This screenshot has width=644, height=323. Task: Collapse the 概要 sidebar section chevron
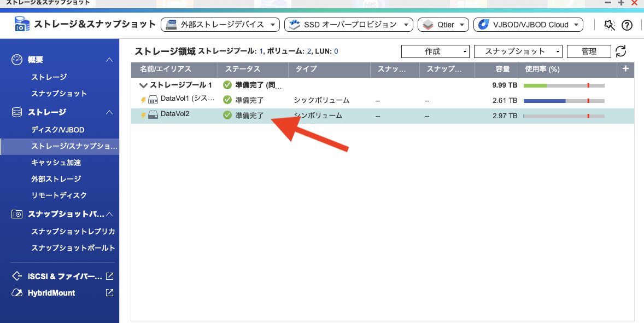[x=109, y=60]
